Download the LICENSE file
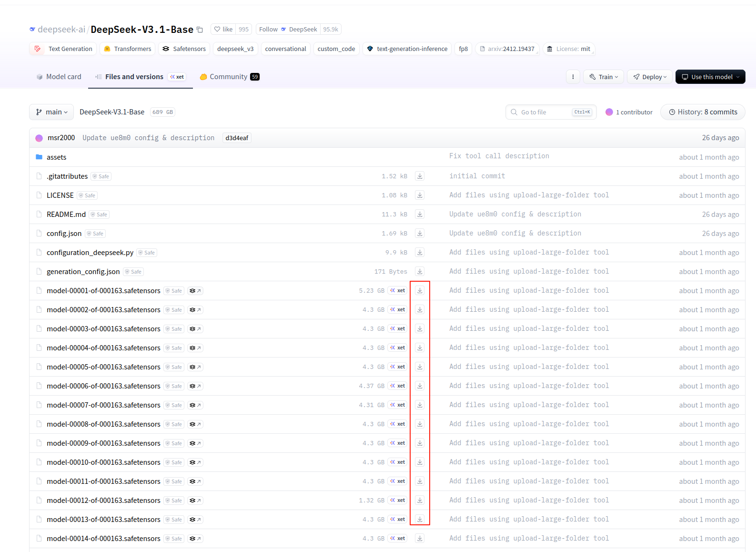This screenshot has height=552, width=756. [x=420, y=195]
